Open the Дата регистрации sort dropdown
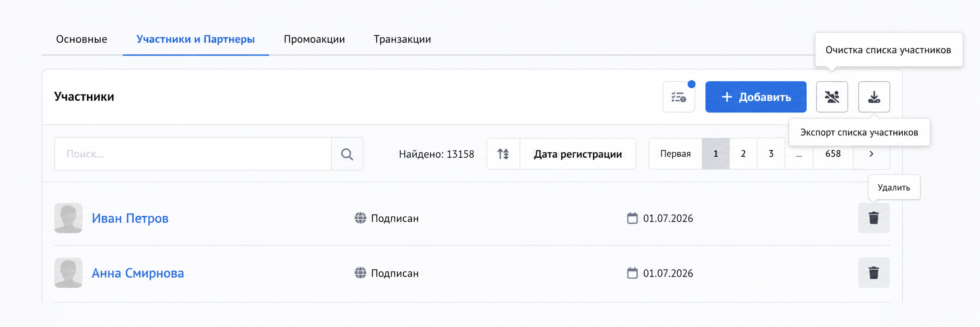This screenshot has height=327, width=980. pos(578,154)
